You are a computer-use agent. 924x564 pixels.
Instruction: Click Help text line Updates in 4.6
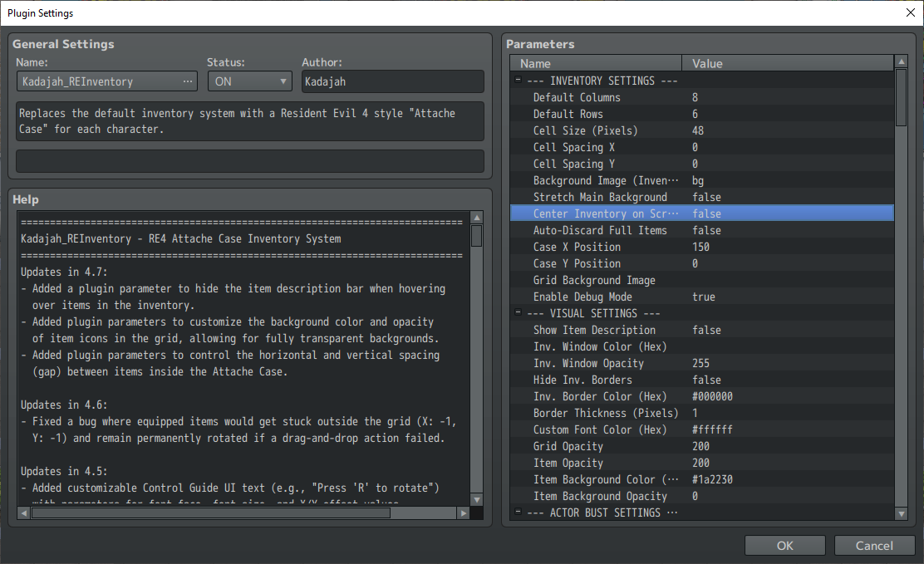tap(64, 405)
